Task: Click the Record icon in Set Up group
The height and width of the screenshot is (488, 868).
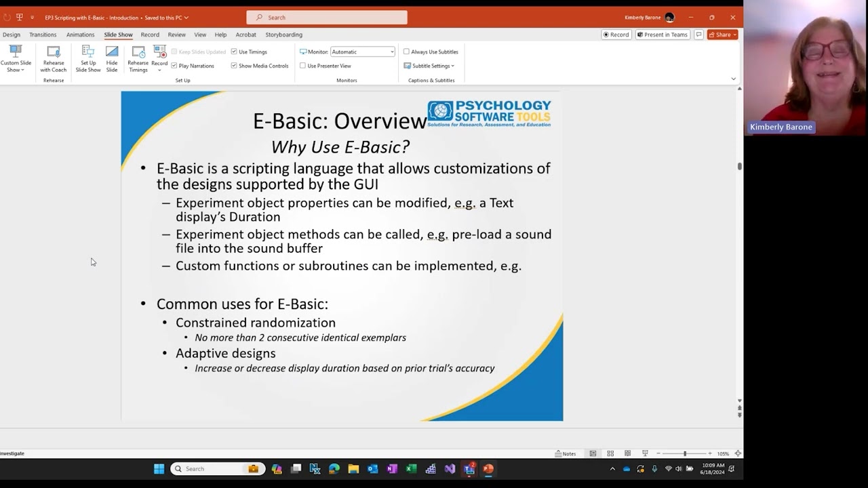Action: (159, 52)
